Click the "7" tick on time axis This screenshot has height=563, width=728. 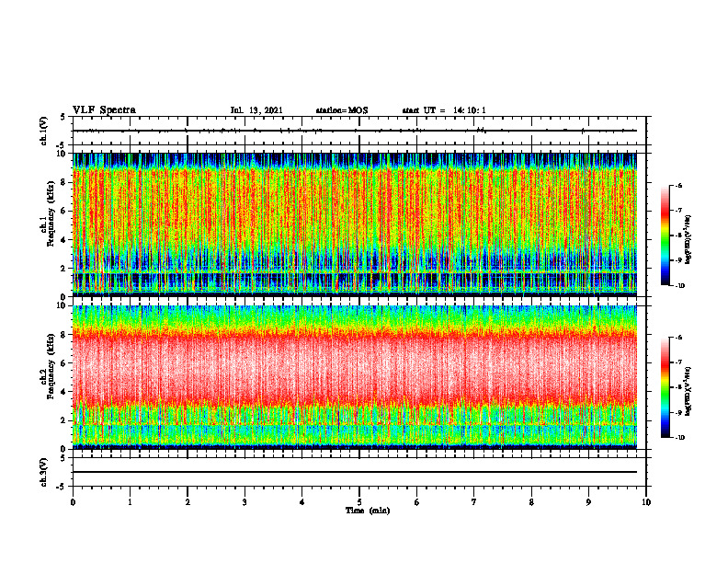(x=474, y=502)
